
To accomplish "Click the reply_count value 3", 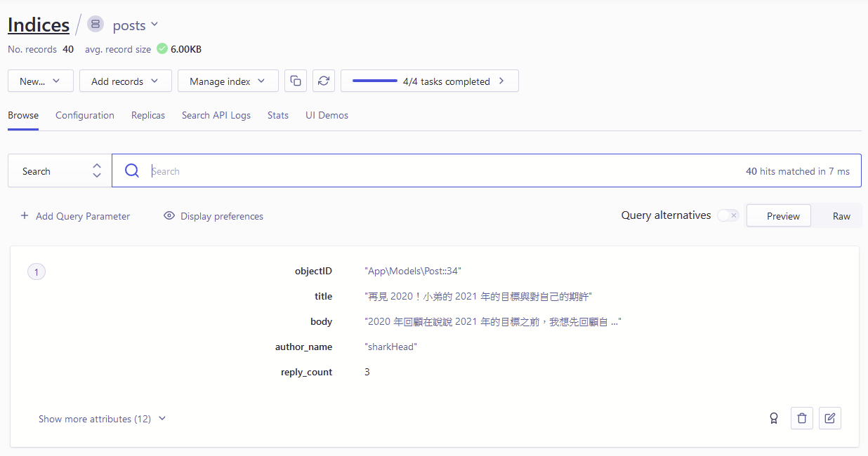I will point(367,373).
